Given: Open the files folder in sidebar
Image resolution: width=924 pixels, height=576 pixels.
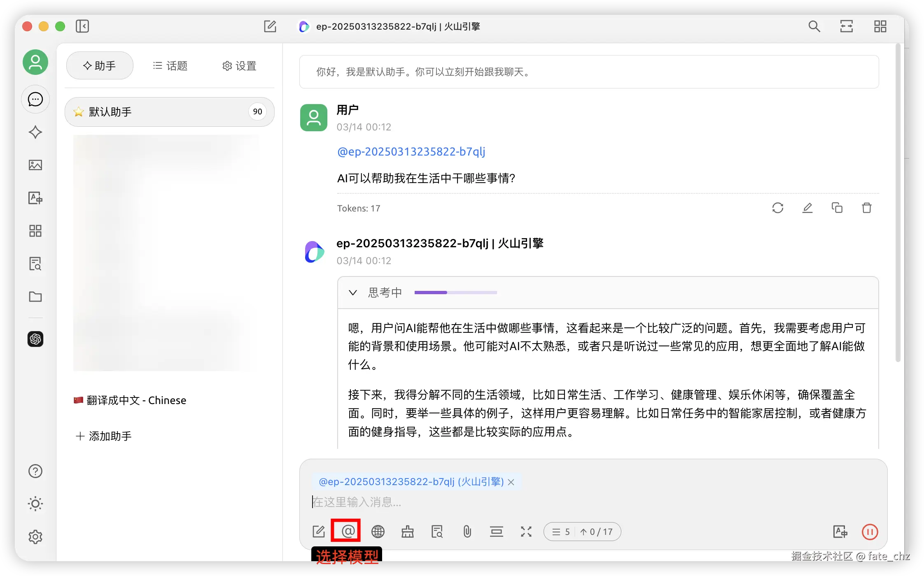Looking at the screenshot, I should 35,297.
